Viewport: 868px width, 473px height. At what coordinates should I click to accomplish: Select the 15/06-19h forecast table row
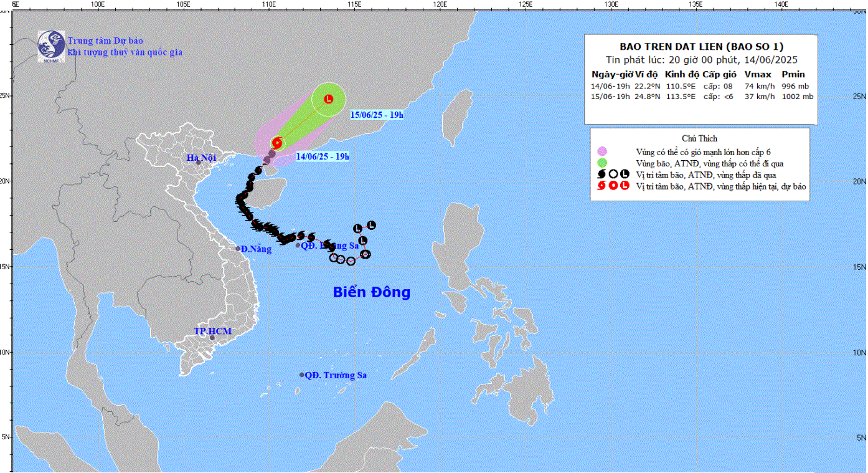click(702, 97)
